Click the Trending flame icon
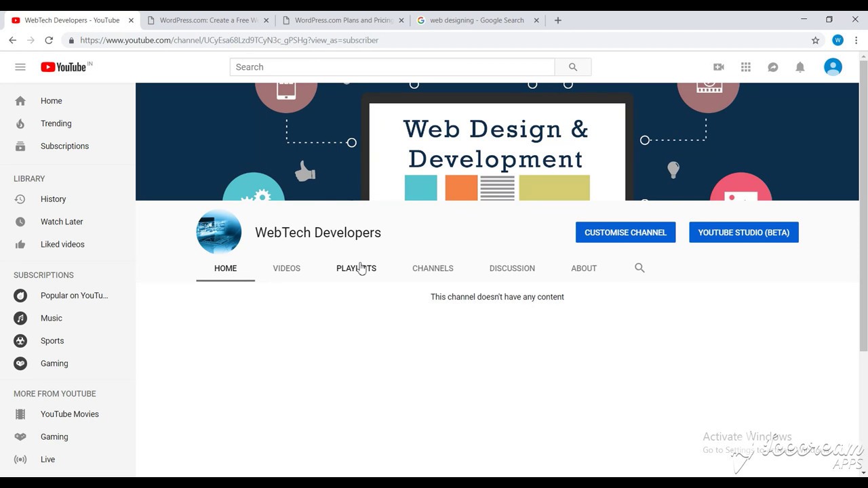This screenshot has height=488, width=868. coord(20,123)
